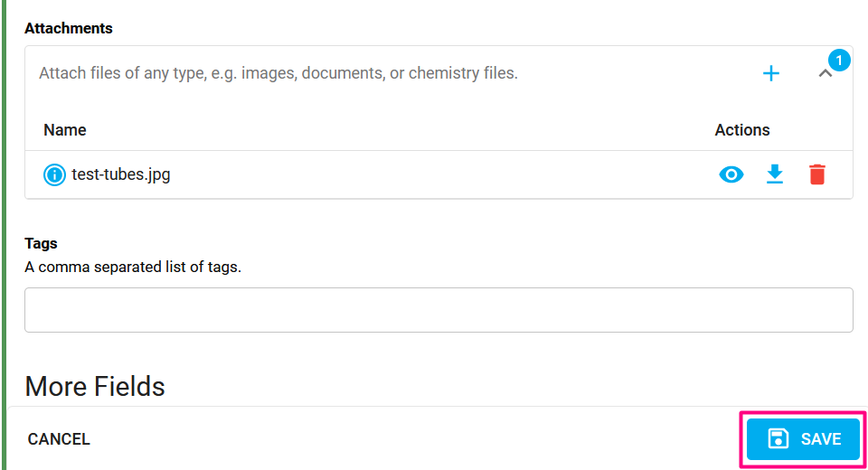
Task: Add a new attachment with plus icon
Action: click(770, 73)
